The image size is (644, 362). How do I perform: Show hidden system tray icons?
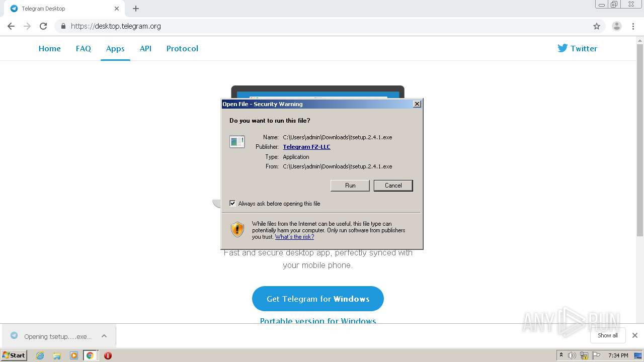(x=561, y=355)
